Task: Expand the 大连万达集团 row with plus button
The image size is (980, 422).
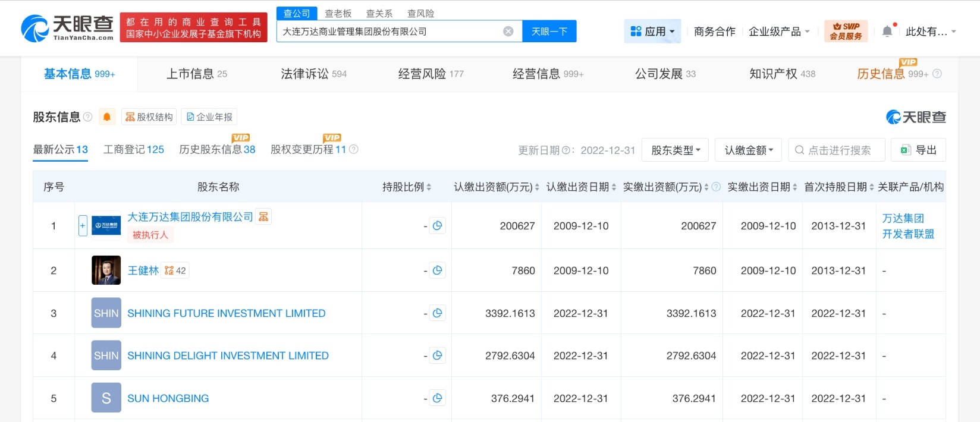Action: click(83, 226)
